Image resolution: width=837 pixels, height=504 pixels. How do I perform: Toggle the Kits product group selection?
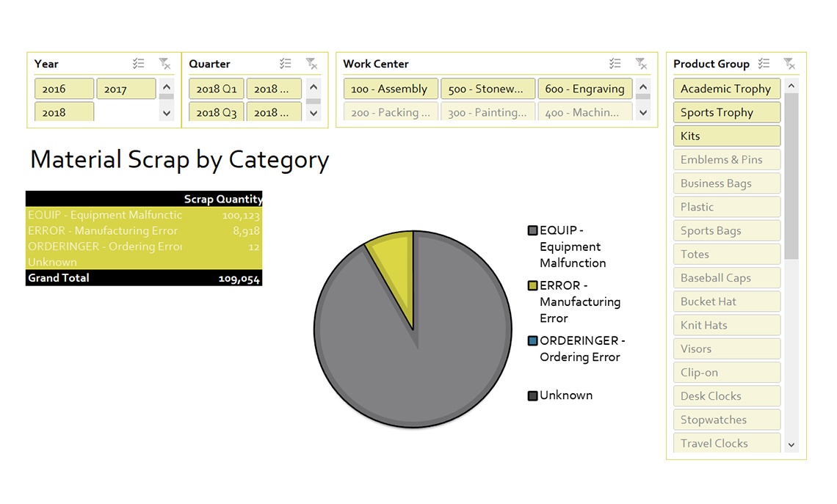pos(725,135)
